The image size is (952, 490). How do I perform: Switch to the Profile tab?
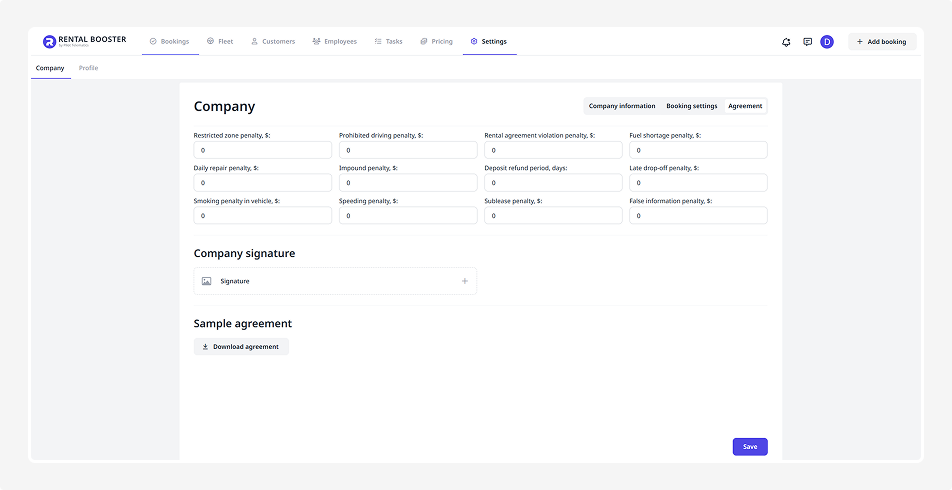coord(88,68)
